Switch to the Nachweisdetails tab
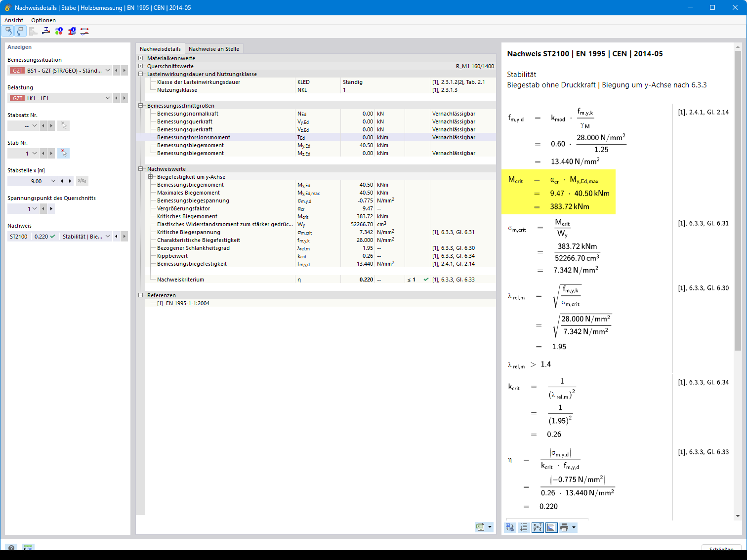 (160, 49)
